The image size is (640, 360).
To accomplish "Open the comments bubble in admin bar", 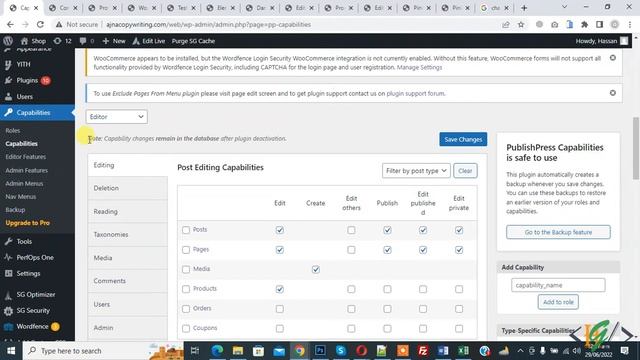I will pyautogui.click(x=87, y=41).
